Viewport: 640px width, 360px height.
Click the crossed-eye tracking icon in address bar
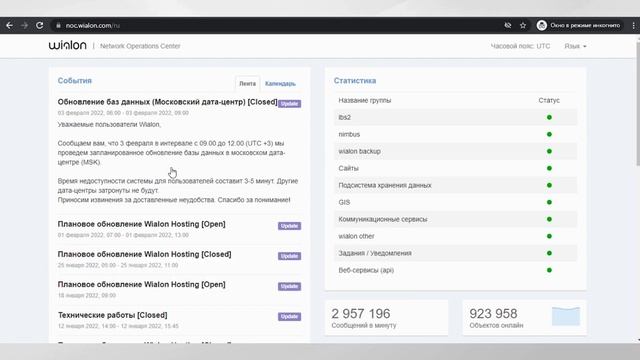click(x=508, y=25)
